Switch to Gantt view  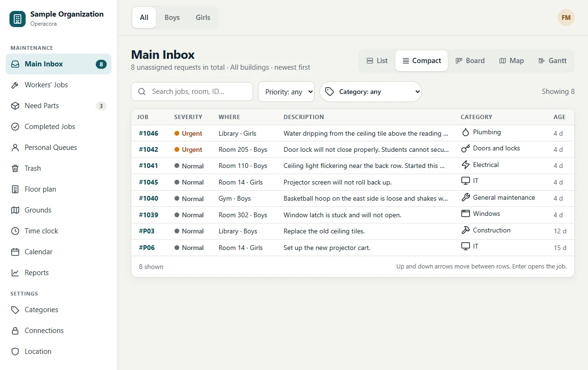(552, 61)
